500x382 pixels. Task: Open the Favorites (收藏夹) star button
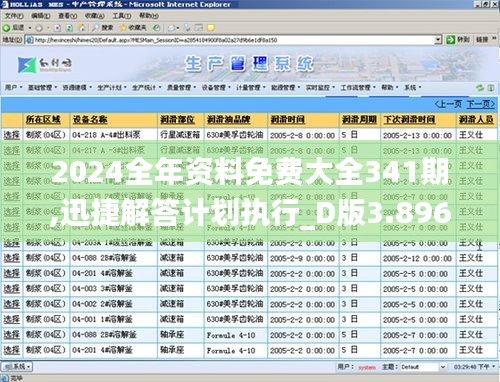133,28
